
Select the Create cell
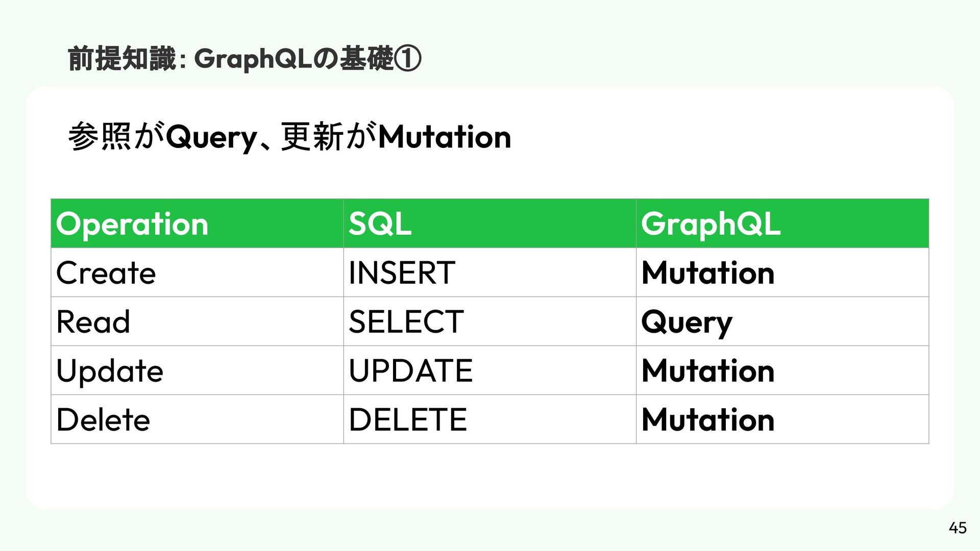click(x=197, y=272)
